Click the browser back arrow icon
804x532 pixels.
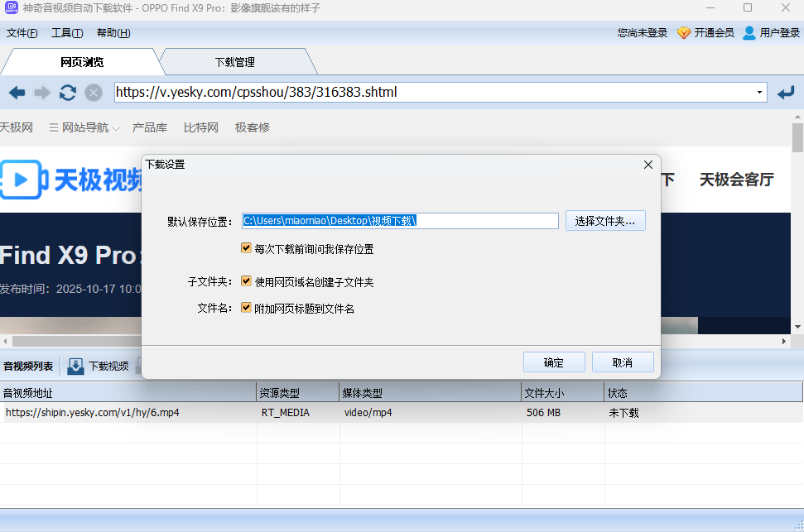point(17,93)
